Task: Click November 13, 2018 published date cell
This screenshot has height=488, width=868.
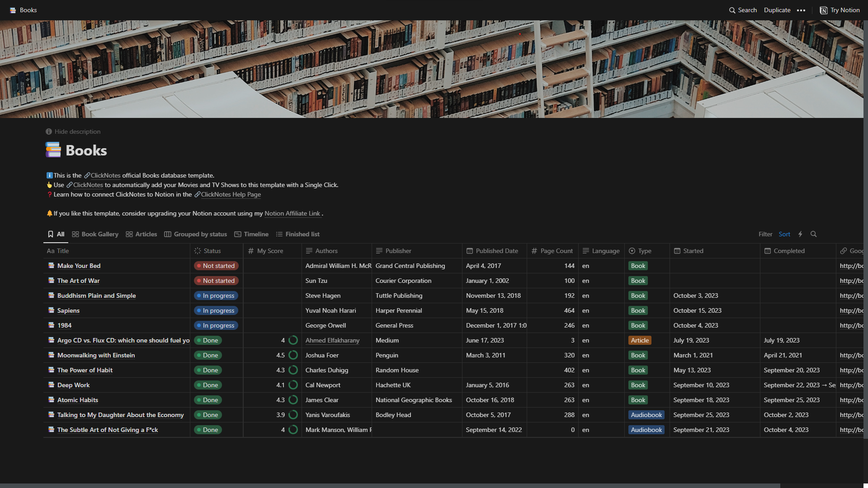Action: click(x=495, y=296)
